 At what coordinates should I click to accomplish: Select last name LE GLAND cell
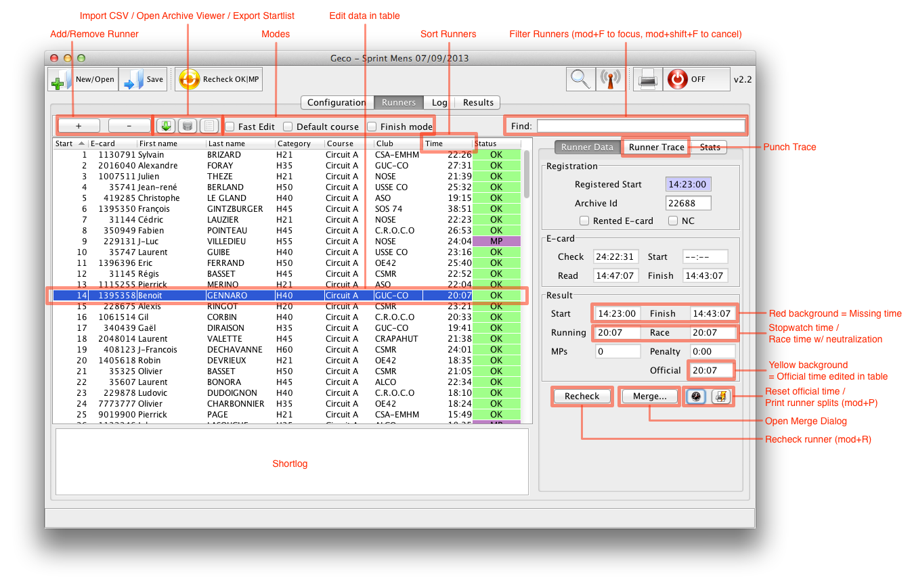[240, 198]
